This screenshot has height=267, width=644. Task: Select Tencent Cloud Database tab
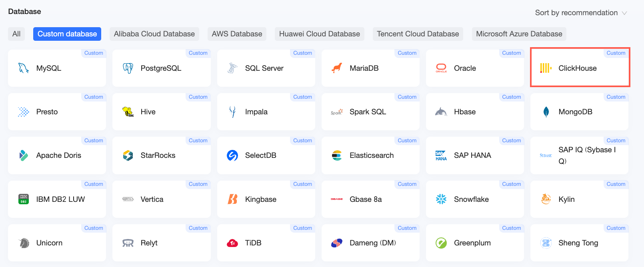point(418,34)
